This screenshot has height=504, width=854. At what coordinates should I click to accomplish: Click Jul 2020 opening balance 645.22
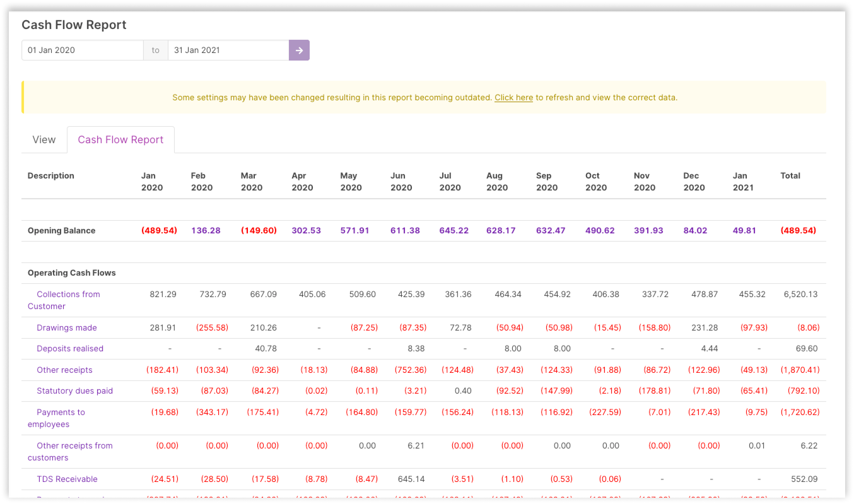454,231
